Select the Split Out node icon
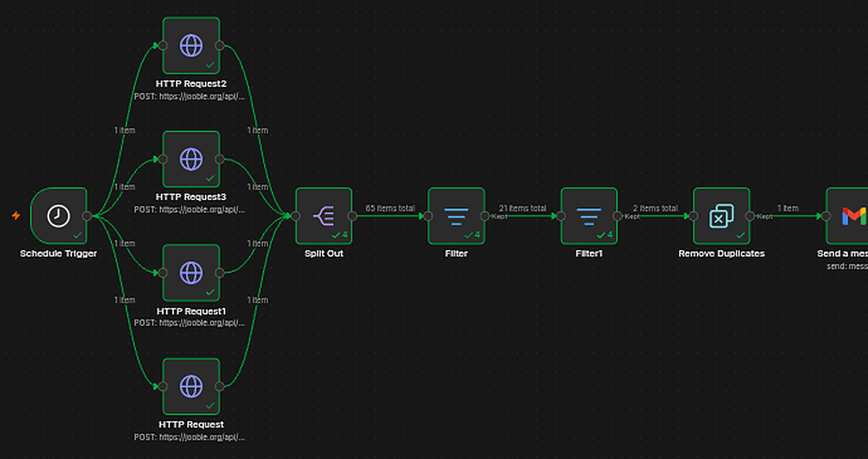Viewport: 868px width, 459px height. [324, 216]
